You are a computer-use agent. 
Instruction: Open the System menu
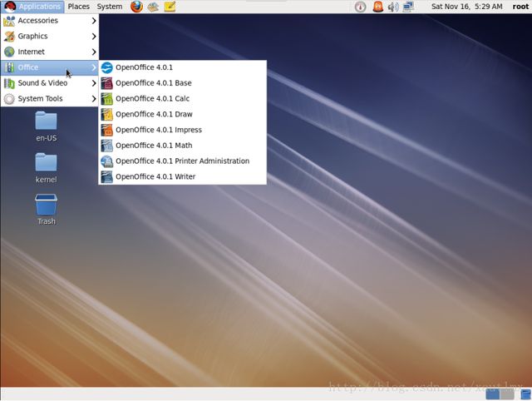tap(110, 7)
